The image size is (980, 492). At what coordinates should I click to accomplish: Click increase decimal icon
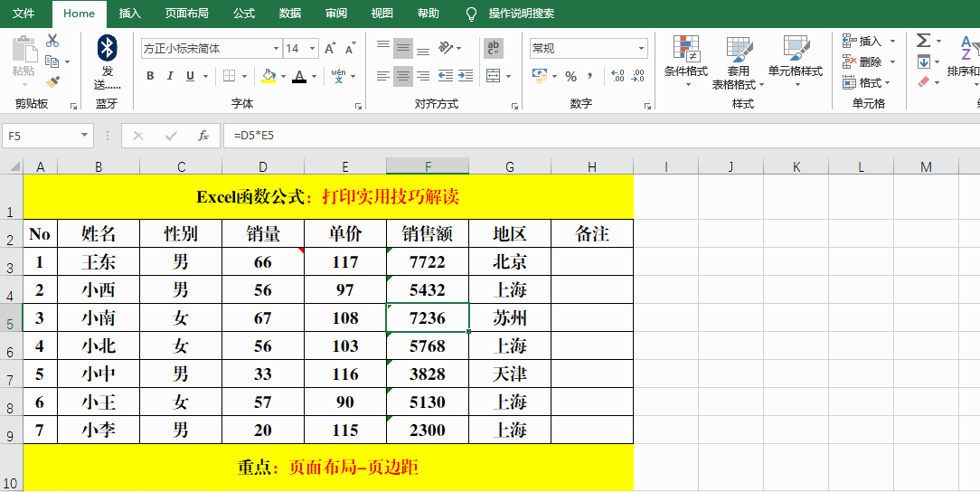point(617,76)
